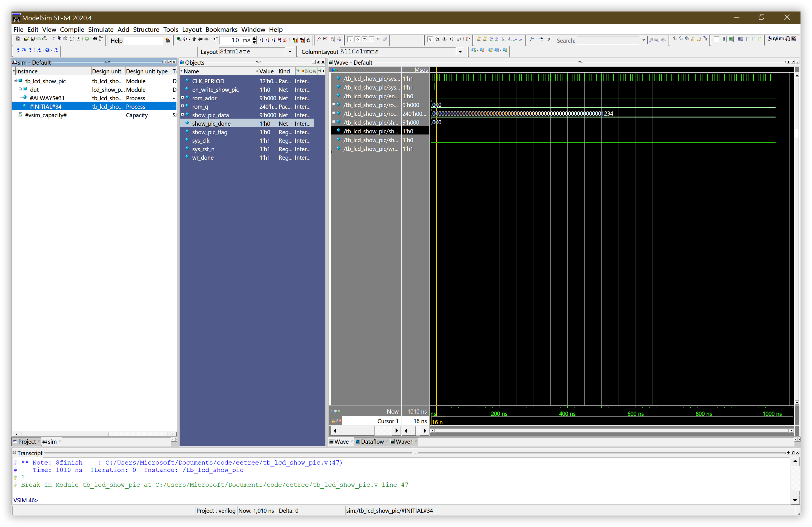Image resolution: width=812 pixels, height=527 pixels.
Task: Click the Break simulation icon
Action: [285, 40]
